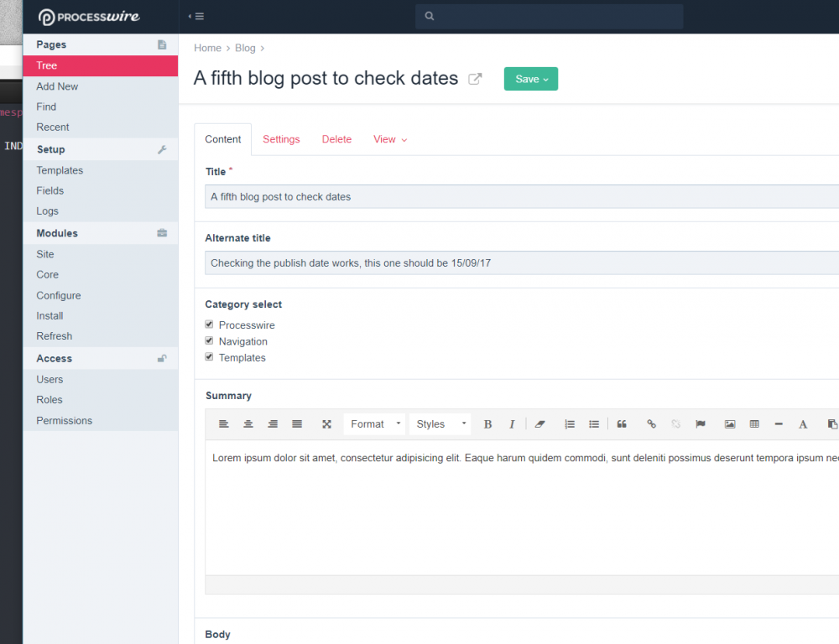Insert a numbered list in Summary

point(570,424)
